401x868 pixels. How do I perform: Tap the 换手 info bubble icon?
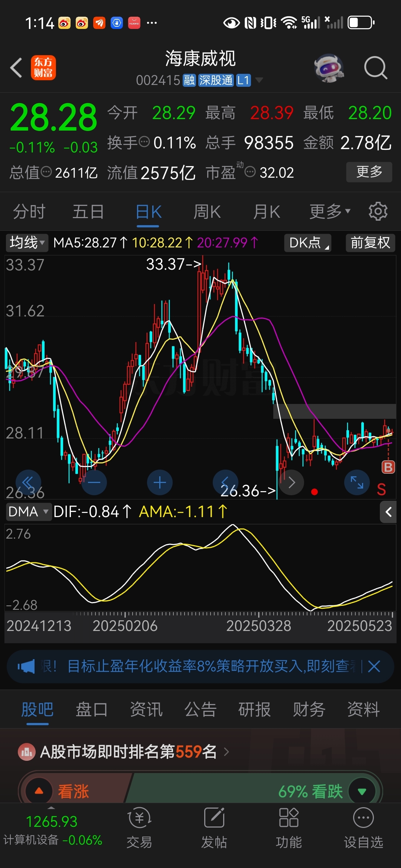144,142
